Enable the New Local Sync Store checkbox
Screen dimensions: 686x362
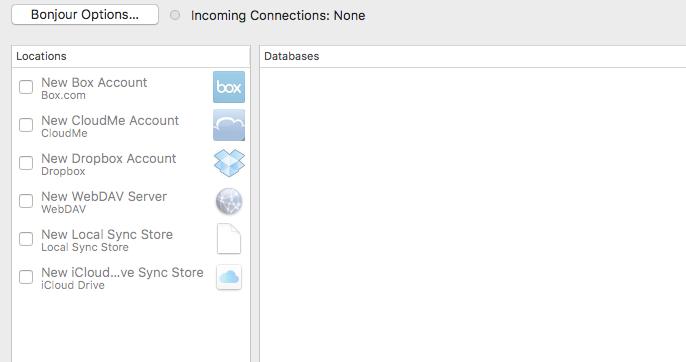[26, 239]
